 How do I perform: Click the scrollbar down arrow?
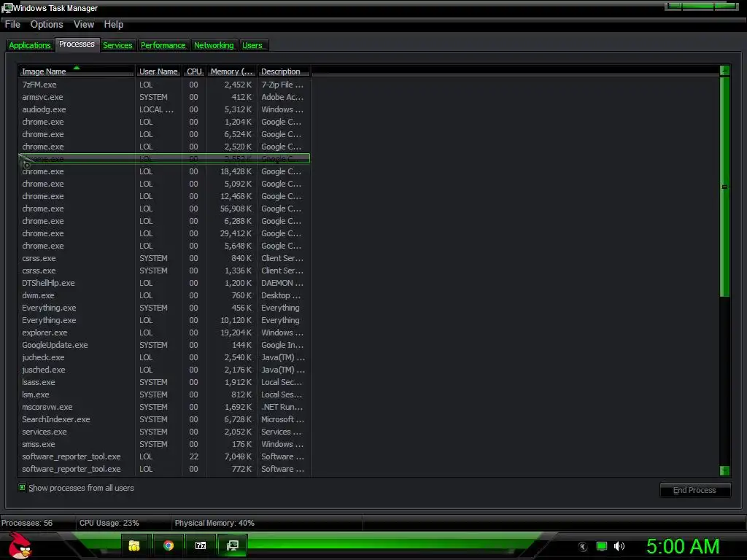pyautogui.click(x=724, y=470)
